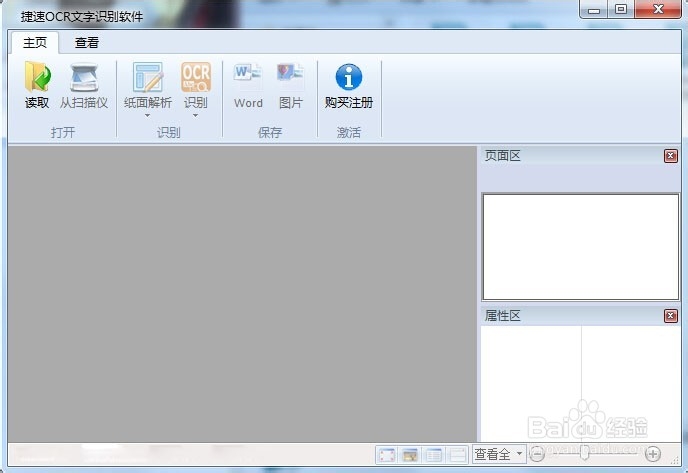Click the 从扫描仪 scanner icon
The image size is (688, 473).
click(x=84, y=78)
